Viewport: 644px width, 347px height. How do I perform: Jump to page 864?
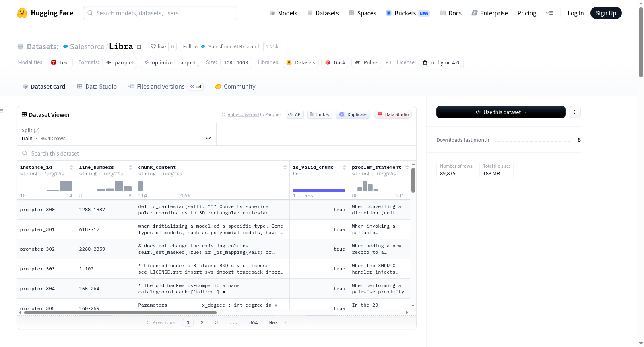[x=253, y=322]
